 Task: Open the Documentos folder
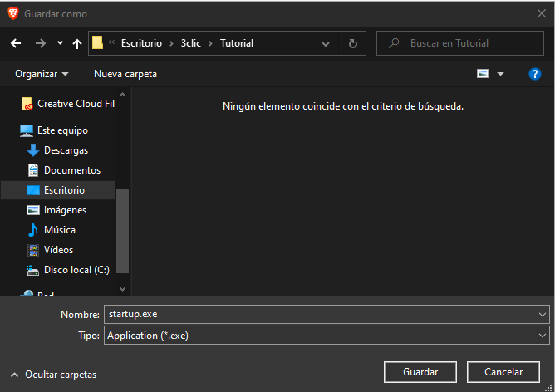71,170
